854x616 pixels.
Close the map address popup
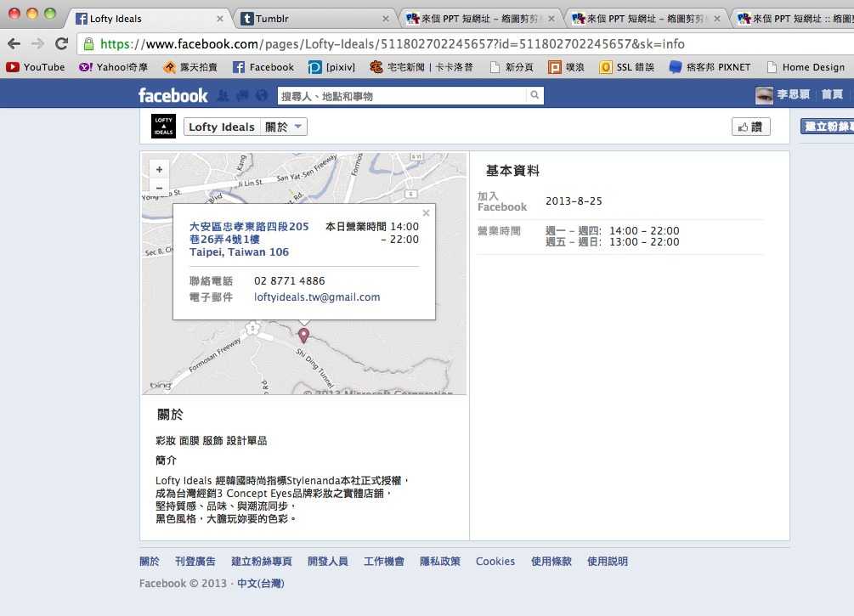pyautogui.click(x=426, y=213)
